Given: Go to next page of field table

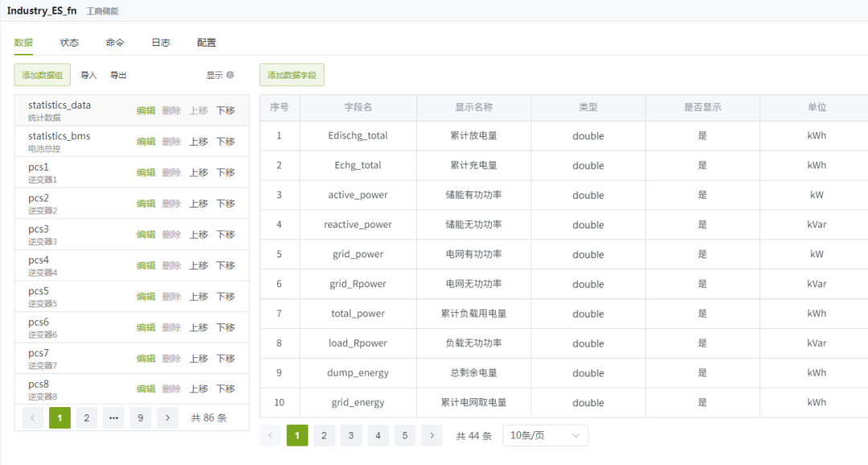Looking at the screenshot, I should tap(432, 435).
